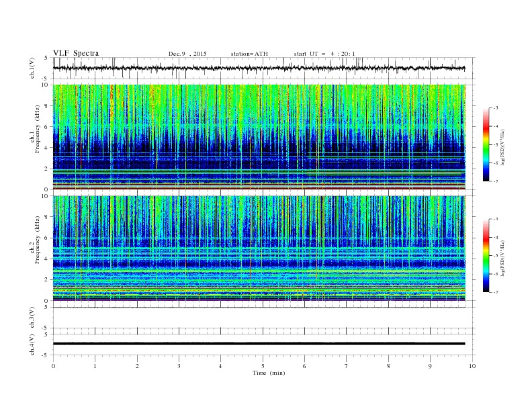This screenshot has width=532, height=411.
Task: Click the "ch.3(V)" axis label
Action: click(x=32, y=318)
